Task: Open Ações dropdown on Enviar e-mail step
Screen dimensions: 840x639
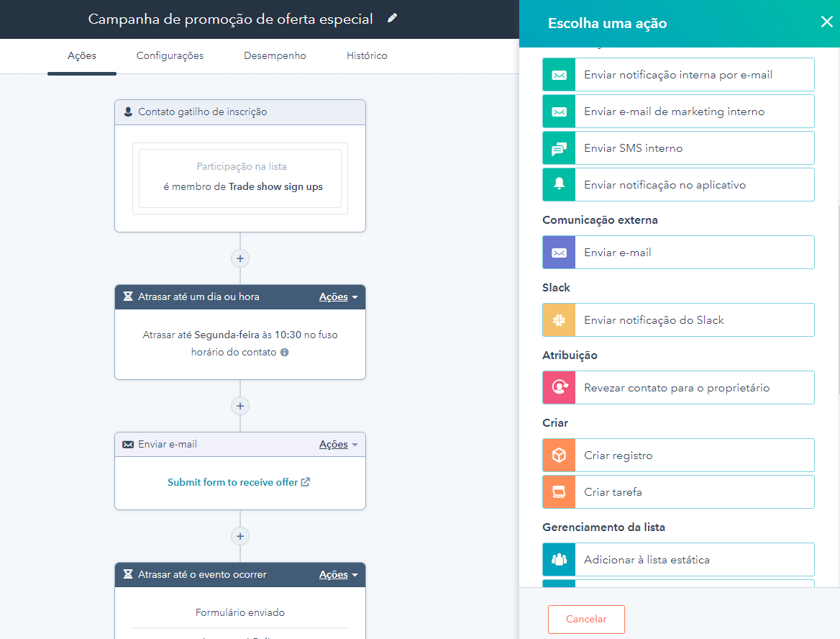Action: coord(338,445)
